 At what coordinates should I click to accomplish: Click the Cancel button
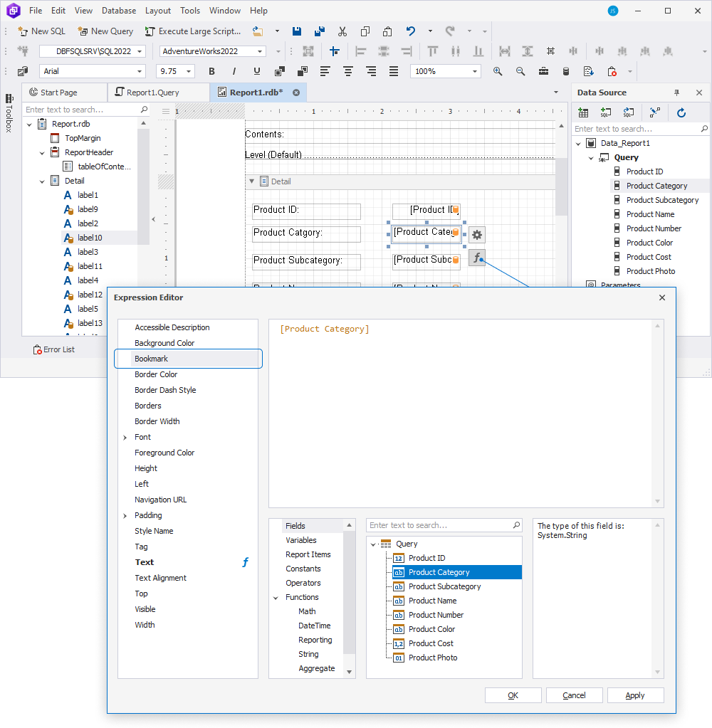[x=574, y=695]
